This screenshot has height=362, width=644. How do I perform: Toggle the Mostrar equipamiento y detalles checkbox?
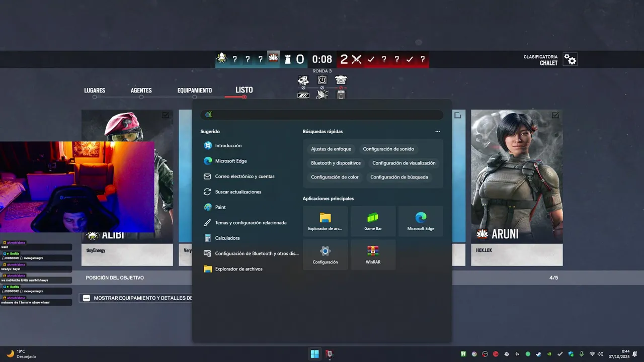87,298
